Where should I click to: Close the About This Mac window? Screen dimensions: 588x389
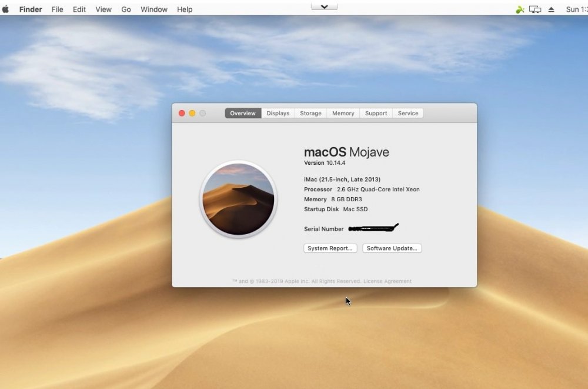click(x=182, y=113)
